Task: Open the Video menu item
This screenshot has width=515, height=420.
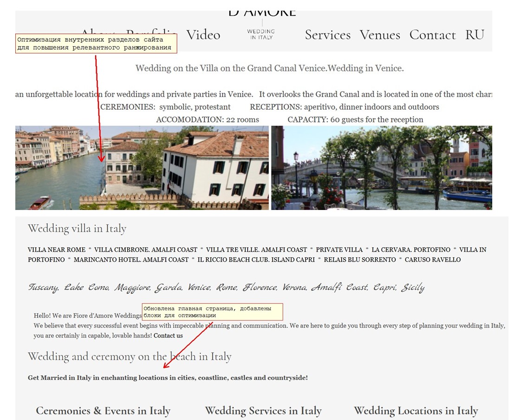Action: point(203,35)
